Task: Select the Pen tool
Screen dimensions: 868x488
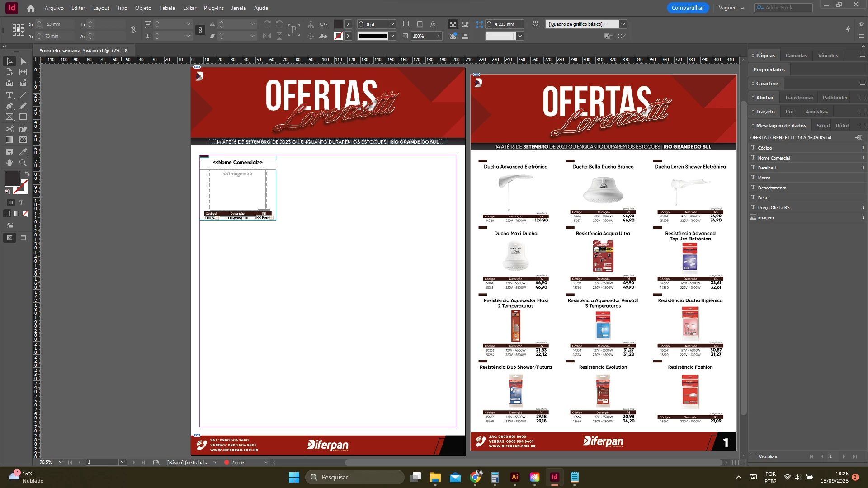Action: tap(9, 106)
